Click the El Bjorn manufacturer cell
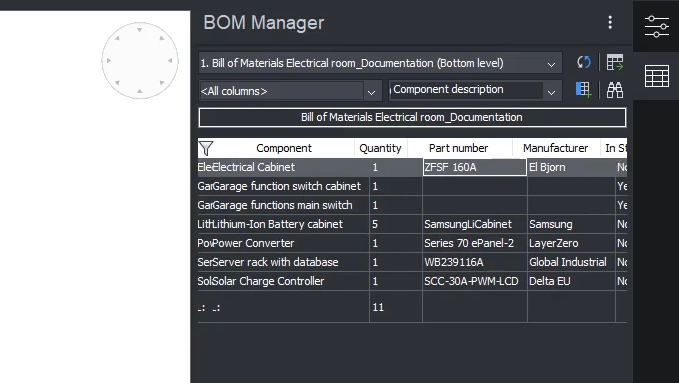The width and height of the screenshot is (679, 383). (571, 167)
